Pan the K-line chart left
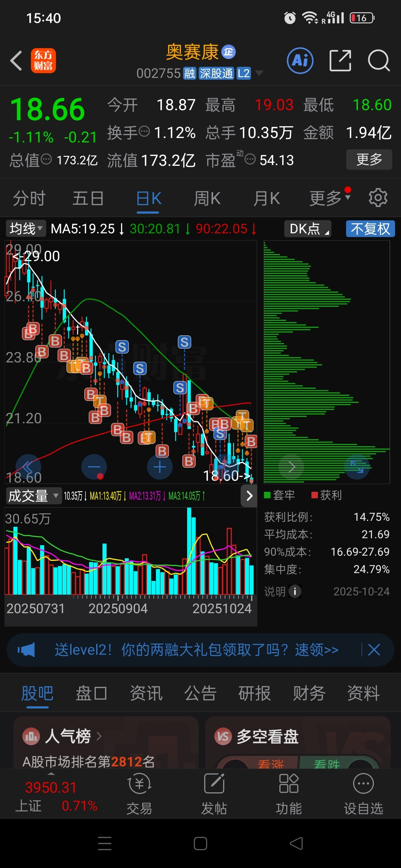Viewport: 401px width, 868px height. (x=28, y=467)
